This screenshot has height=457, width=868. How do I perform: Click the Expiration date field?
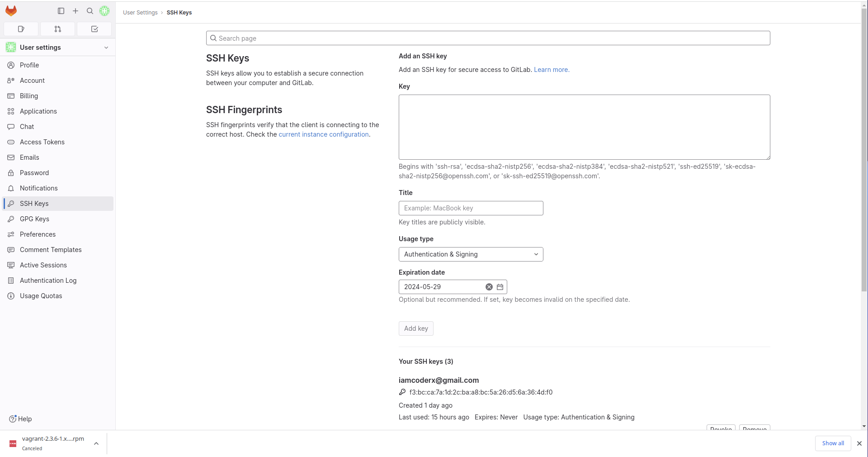pyautogui.click(x=453, y=287)
